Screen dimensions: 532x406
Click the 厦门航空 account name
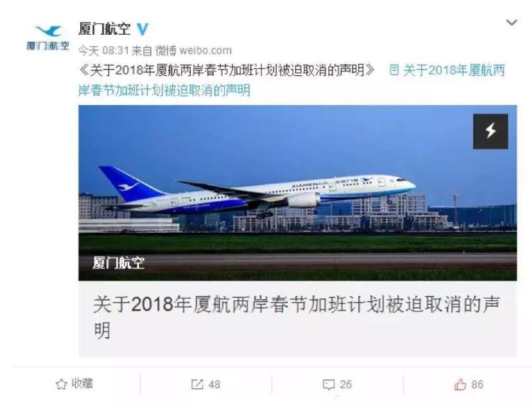tap(104, 29)
